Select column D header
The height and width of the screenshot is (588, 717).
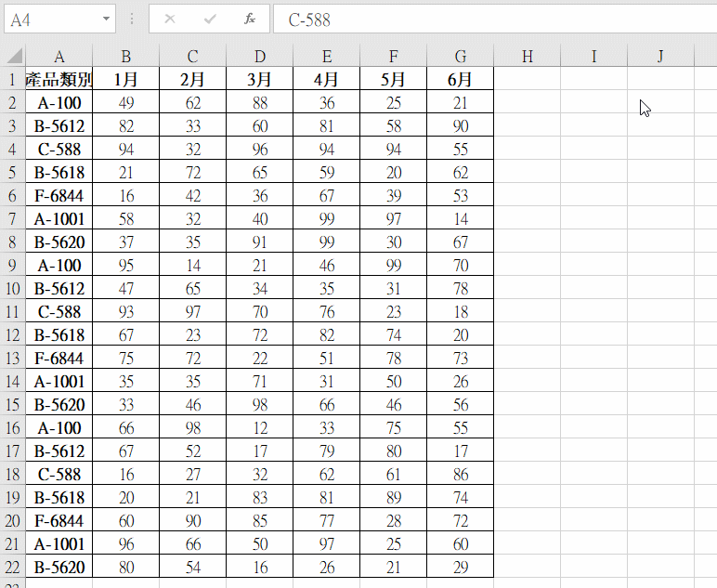pos(260,57)
